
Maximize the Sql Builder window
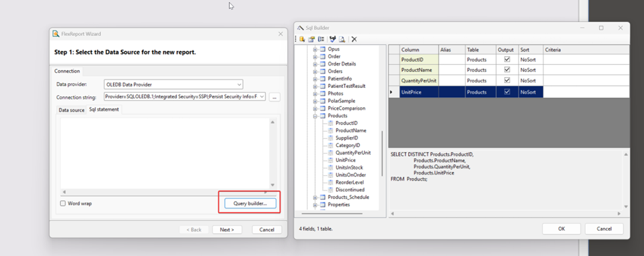coord(601,28)
